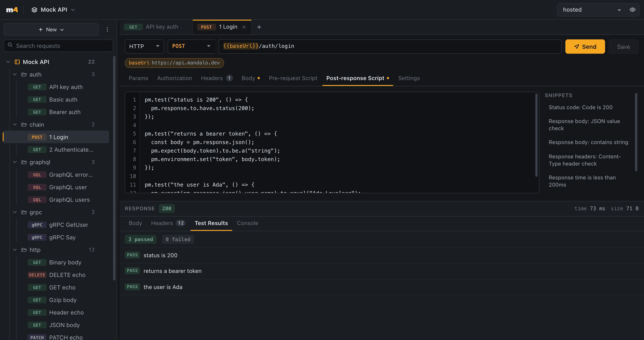Click the auth folder icon

tap(24, 75)
